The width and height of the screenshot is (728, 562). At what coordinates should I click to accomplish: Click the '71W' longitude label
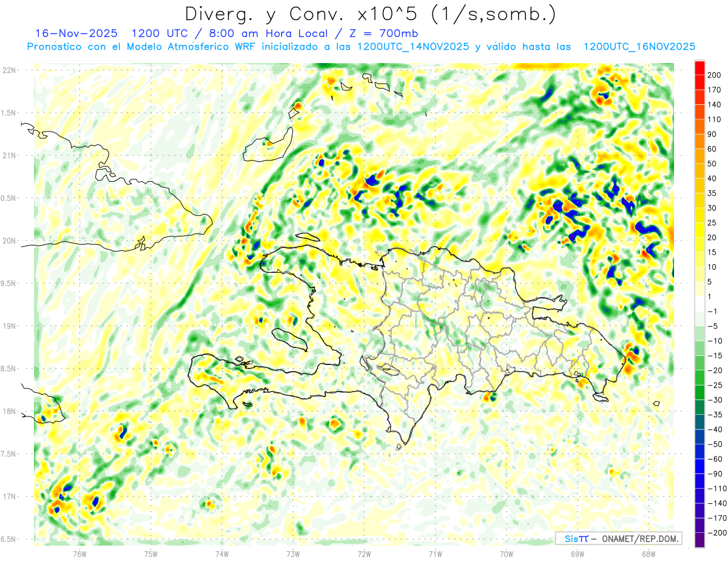pos(435,554)
